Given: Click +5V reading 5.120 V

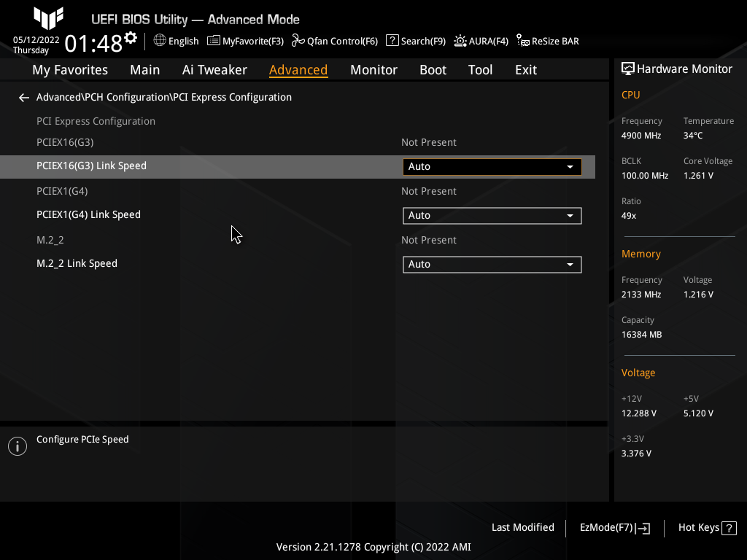Looking at the screenshot, I should [x=698, y=413].
